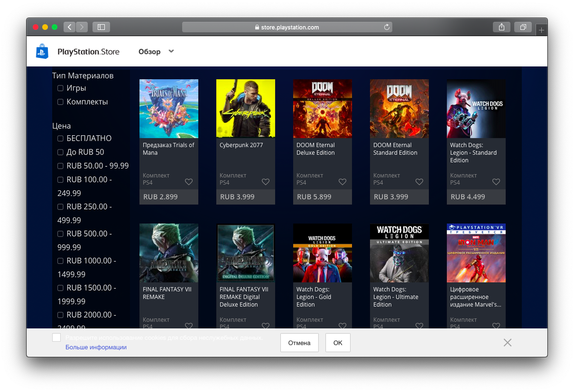Click the Тип Материалов filter heading
The height and width of the screenshot is (392, 574).
click(83, 76)
